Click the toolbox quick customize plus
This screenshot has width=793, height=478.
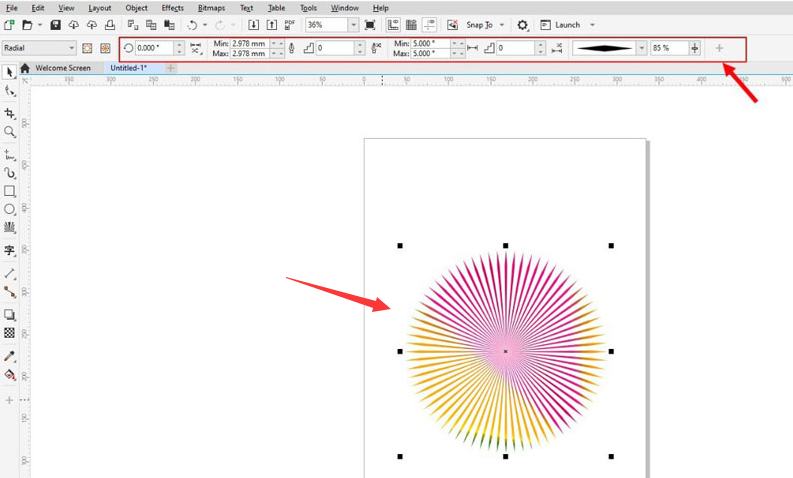click(9, 400)
